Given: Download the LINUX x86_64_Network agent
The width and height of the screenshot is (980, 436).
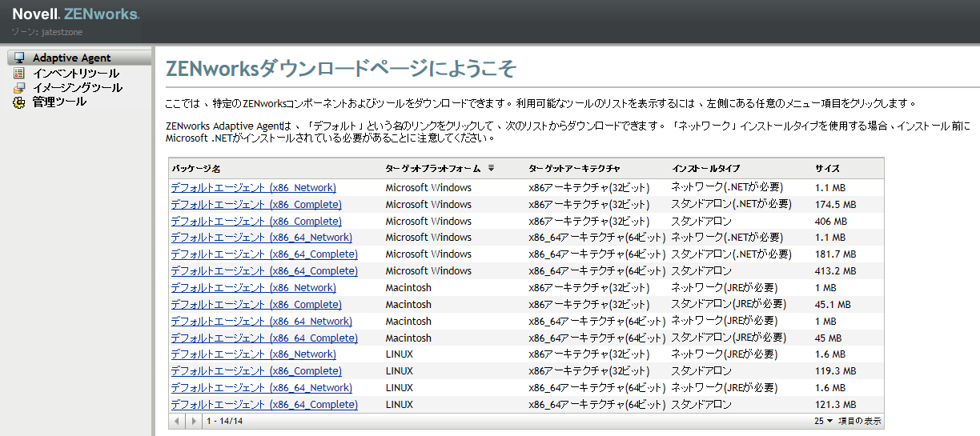Looking at the screenshot, I should [261, 388].
